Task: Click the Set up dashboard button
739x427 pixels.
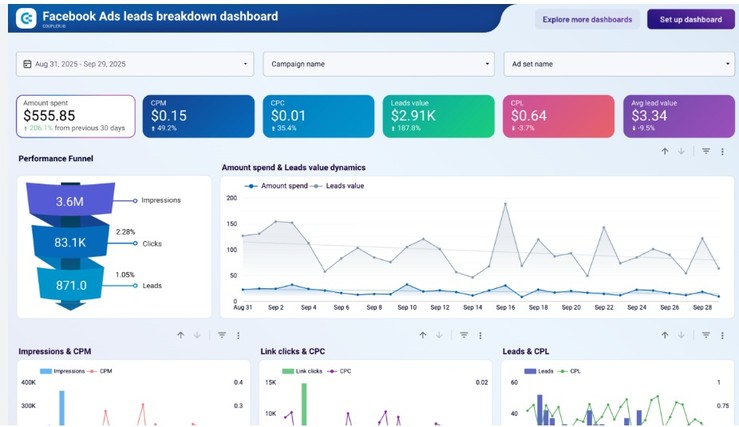Action: point(690,19)
